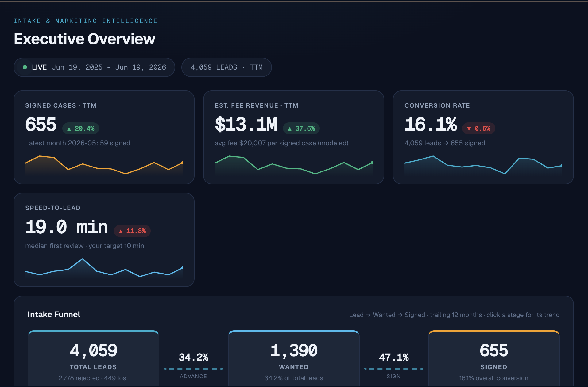This screenshot has width=588, height=387.
Task: Click the funnel trend hint text
Action: (x=454, y=315)
